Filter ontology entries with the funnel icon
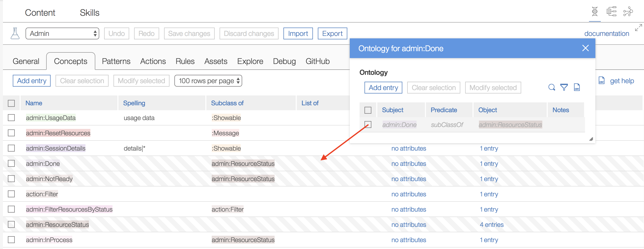The height and width of the screenshot is (249, 644). pos(564,87)
